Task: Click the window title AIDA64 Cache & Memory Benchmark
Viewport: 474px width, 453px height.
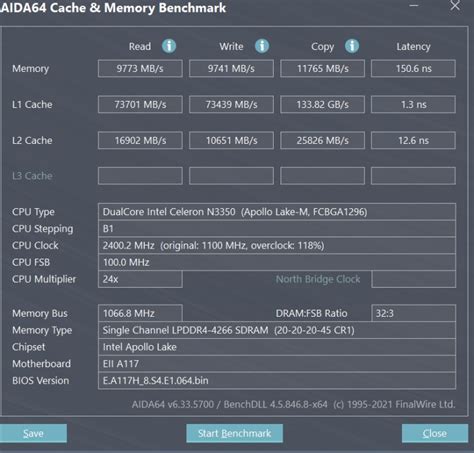Action: (113, 8)
